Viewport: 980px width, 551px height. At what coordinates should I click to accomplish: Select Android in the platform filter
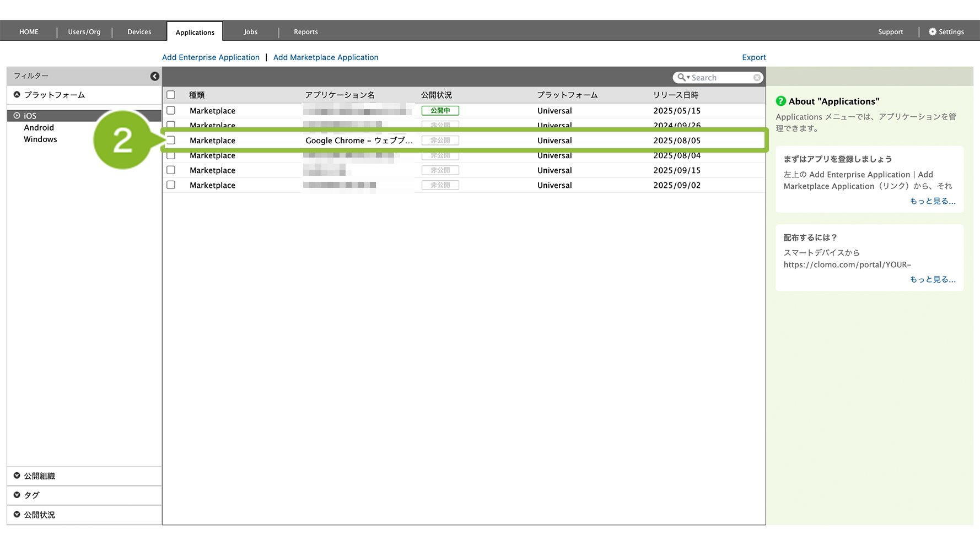39,128
